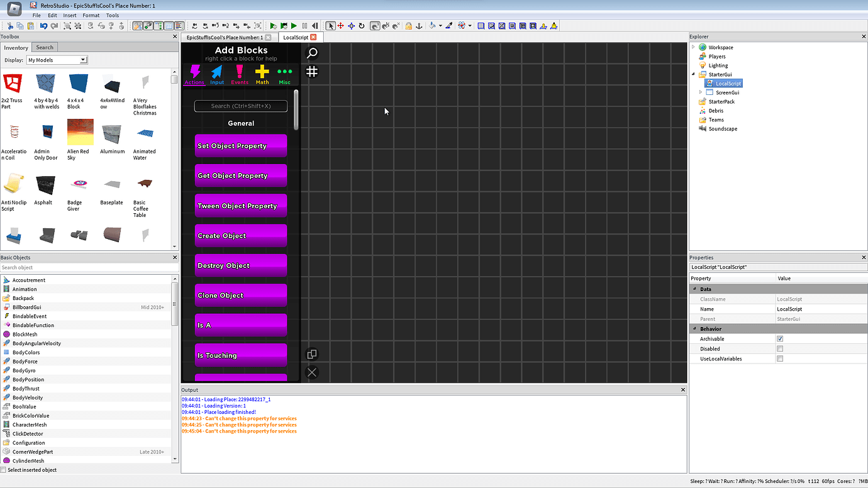
Task: Collapse StarterGui in the Explorer
Action: (694, 74)
